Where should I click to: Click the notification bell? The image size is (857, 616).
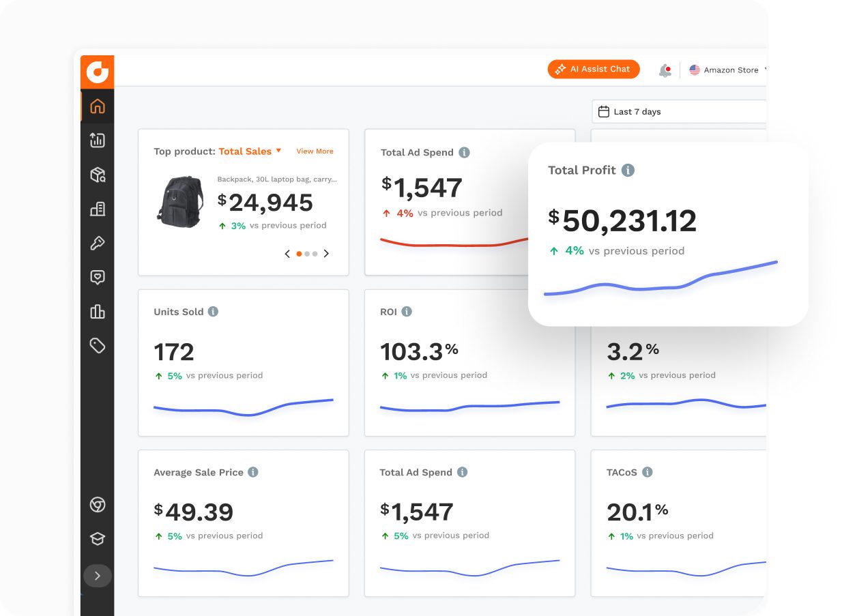(x=665, y=69)
